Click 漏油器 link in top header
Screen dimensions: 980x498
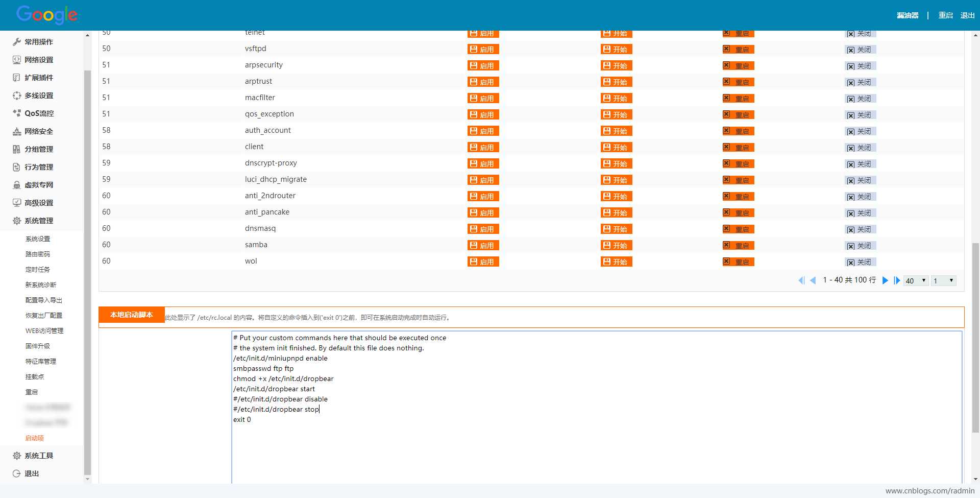pos(908,15)
